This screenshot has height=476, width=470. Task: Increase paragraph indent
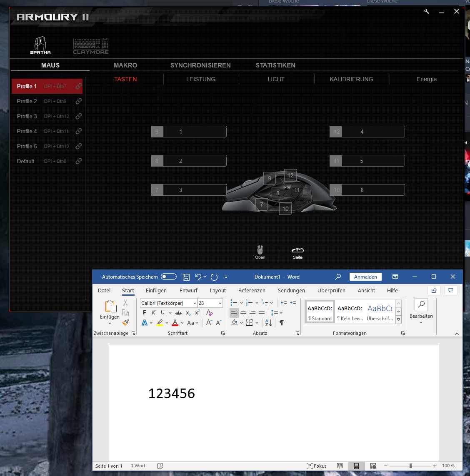point(293,303)
